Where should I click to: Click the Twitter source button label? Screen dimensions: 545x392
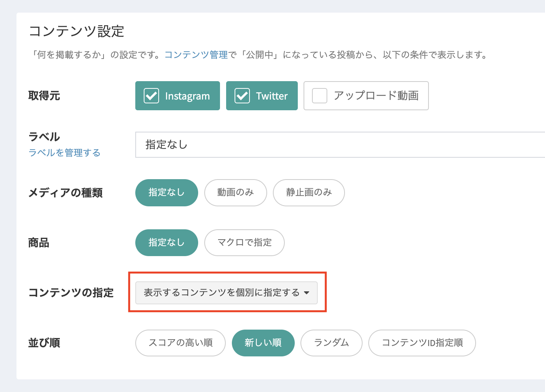[x=272, y=96]
